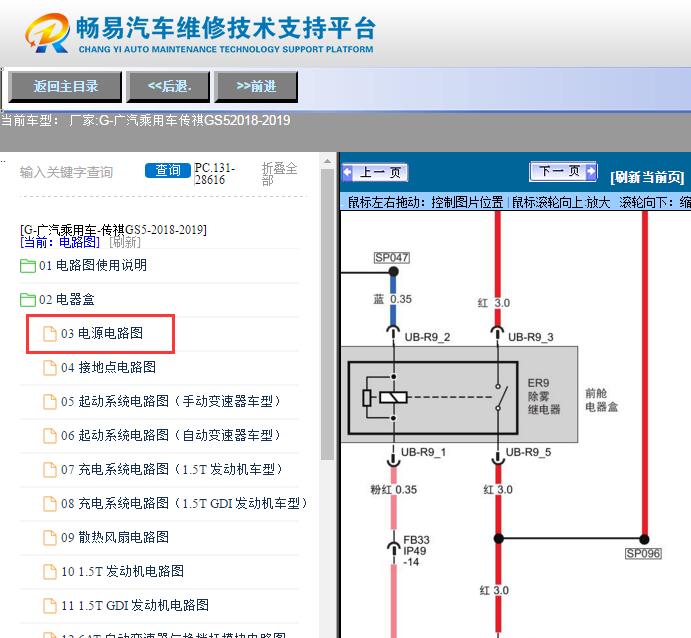Click the UB-R9_3 connector label
This screenshot has height=638, width=691.
[x=531, y=338]
